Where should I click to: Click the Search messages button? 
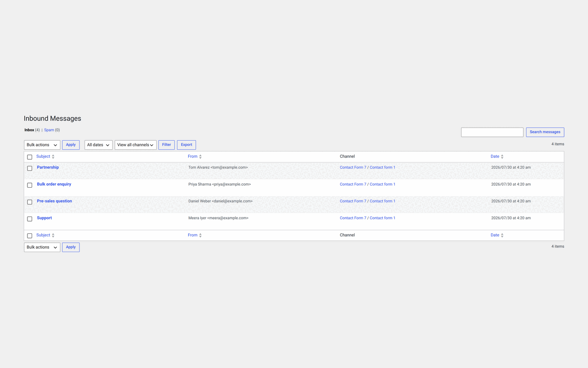pyautogui.click(x=545, y=132)
